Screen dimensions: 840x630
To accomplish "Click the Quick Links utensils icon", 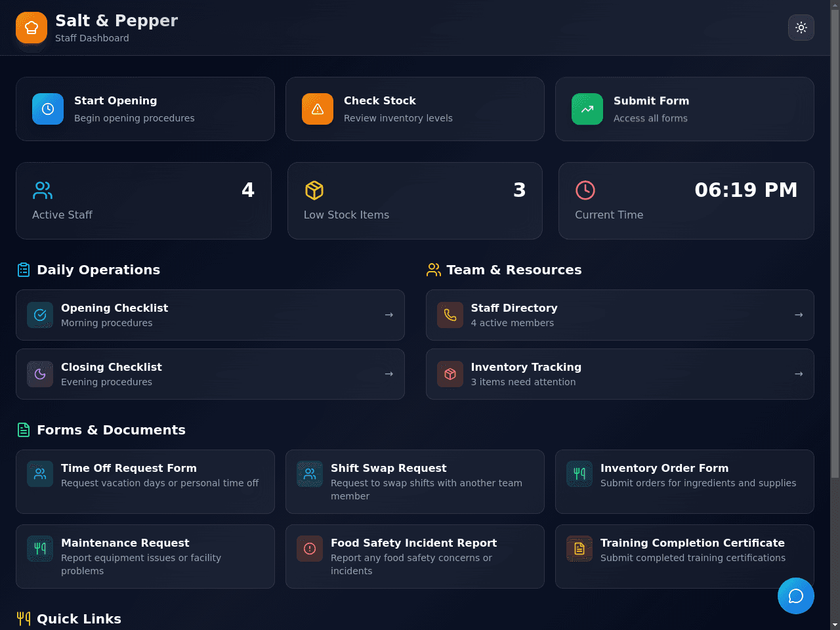I will point(24,619).
